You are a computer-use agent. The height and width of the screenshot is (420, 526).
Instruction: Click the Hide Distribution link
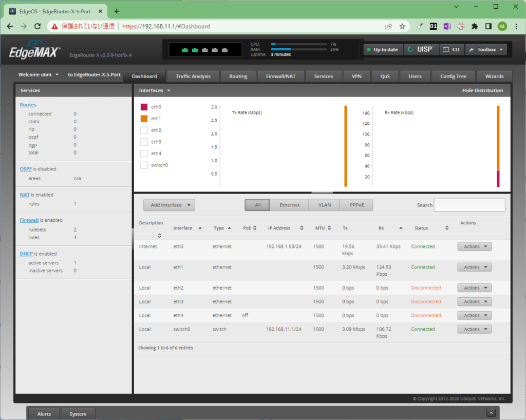click(483, 90)
